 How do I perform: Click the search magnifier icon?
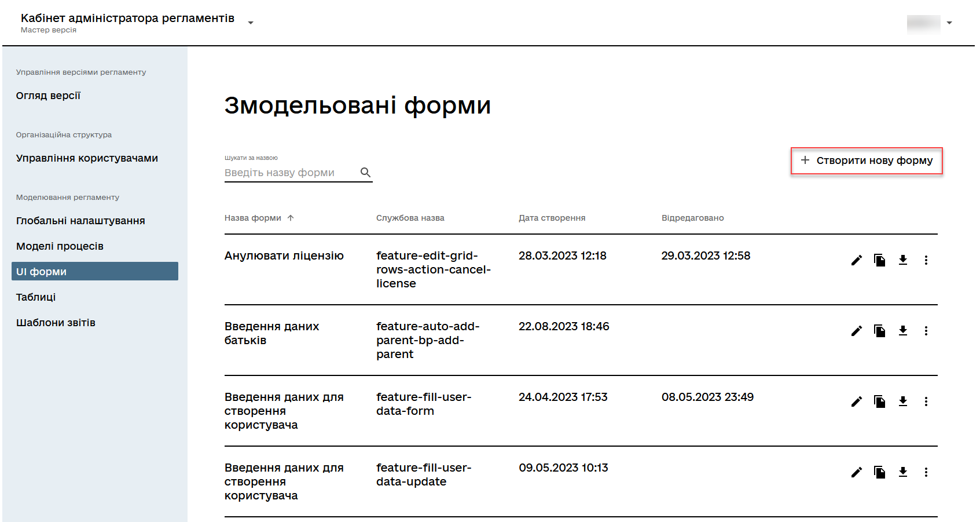[365, 172]
